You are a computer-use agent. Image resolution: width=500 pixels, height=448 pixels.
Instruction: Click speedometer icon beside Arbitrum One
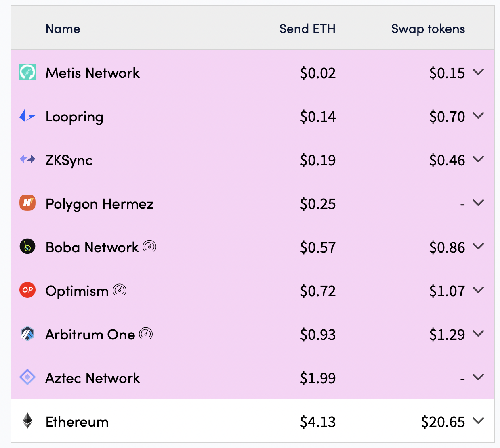(146, 333)
